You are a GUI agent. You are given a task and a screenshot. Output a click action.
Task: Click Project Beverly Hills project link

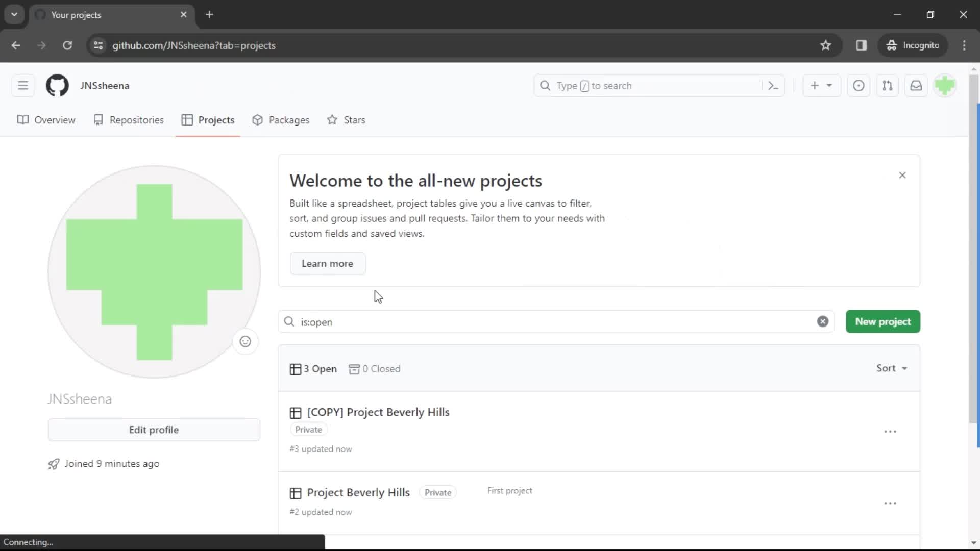point(359,492)
